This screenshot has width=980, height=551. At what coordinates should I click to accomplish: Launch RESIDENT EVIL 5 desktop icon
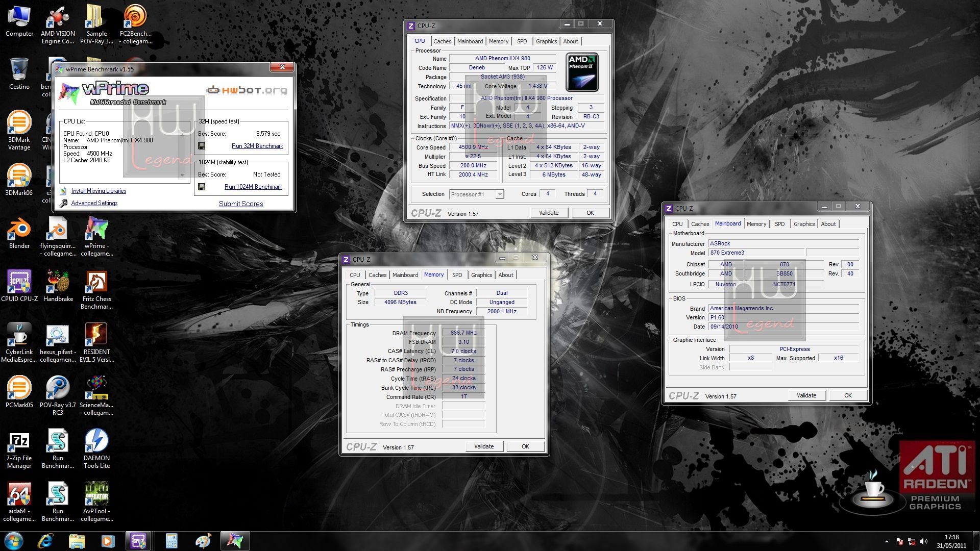coord(96,343)
